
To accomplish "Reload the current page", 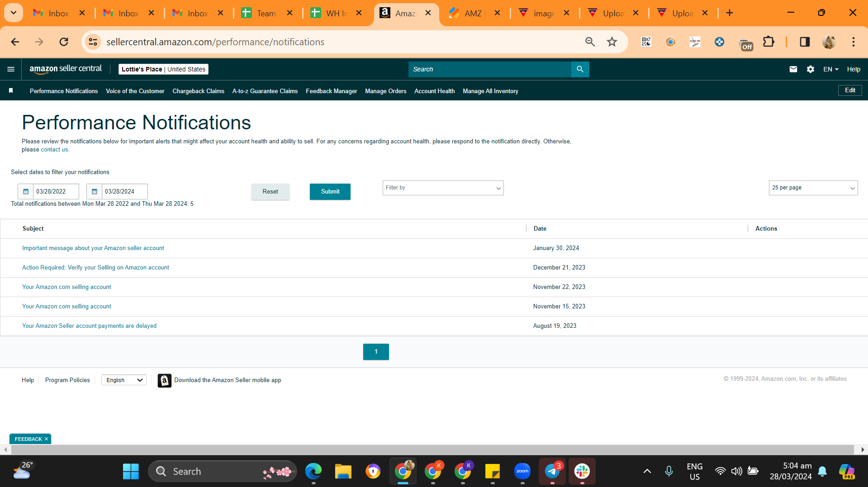I will (x=64, y=42).
